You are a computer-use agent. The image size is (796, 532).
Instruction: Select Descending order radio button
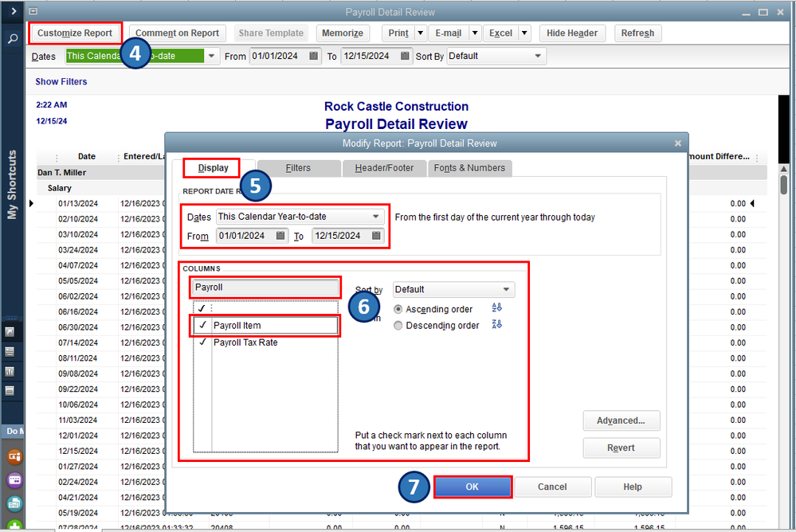click(398, 326)
